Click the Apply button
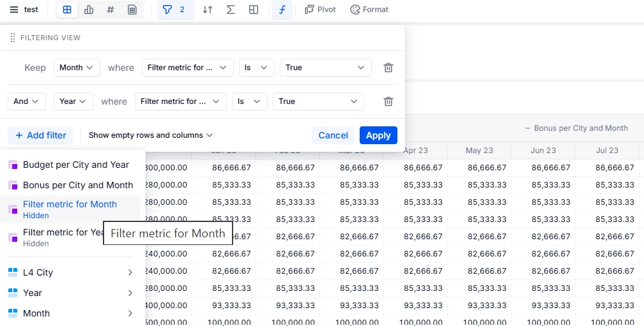644x326 pixels. [378, 135]
